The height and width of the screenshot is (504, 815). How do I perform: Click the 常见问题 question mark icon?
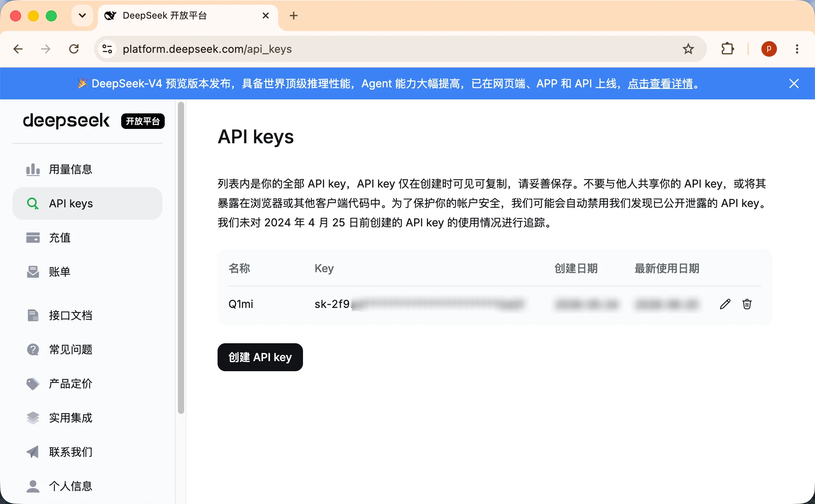(33, 349)
